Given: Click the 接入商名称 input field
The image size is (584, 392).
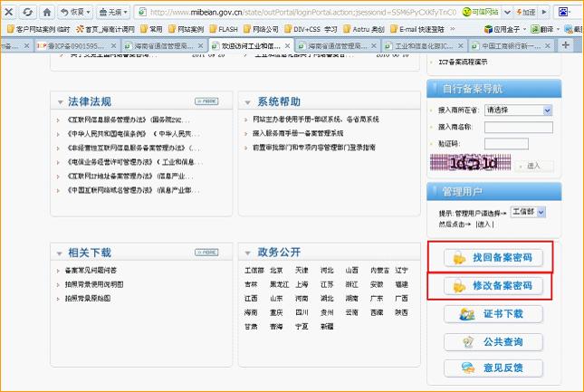Looking at the screenshot, I should point(506,127).
